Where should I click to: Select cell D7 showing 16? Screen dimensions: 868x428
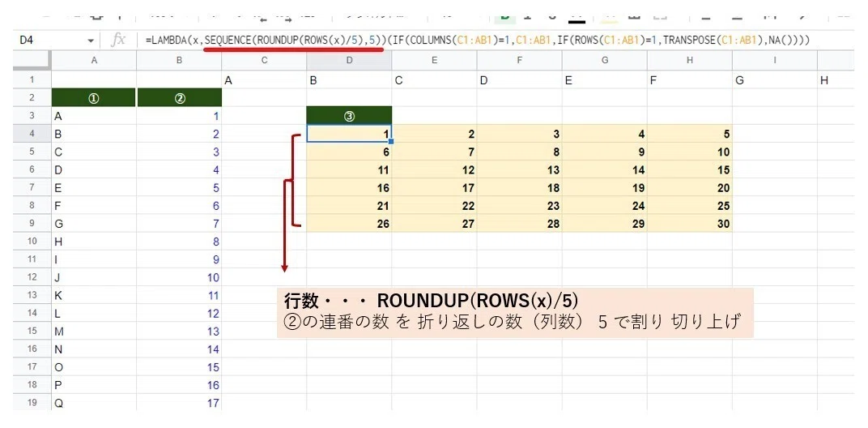point(349,188)
